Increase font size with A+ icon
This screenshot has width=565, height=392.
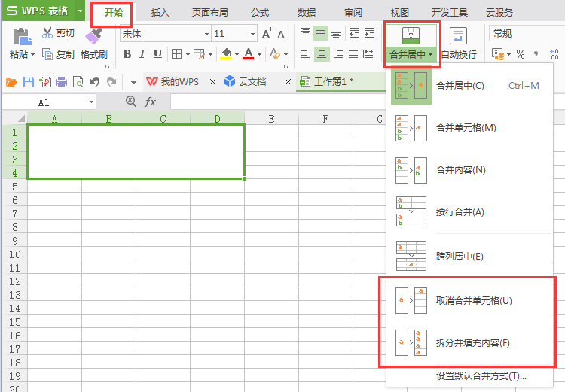(267, 34)
